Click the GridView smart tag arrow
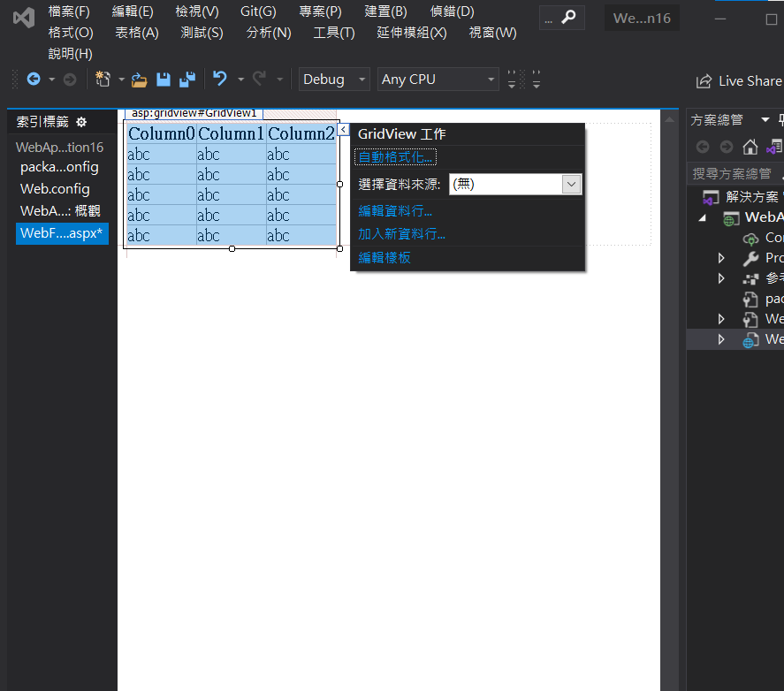The image size is (784, 691). pyautogui.click(x=343, y=130)
